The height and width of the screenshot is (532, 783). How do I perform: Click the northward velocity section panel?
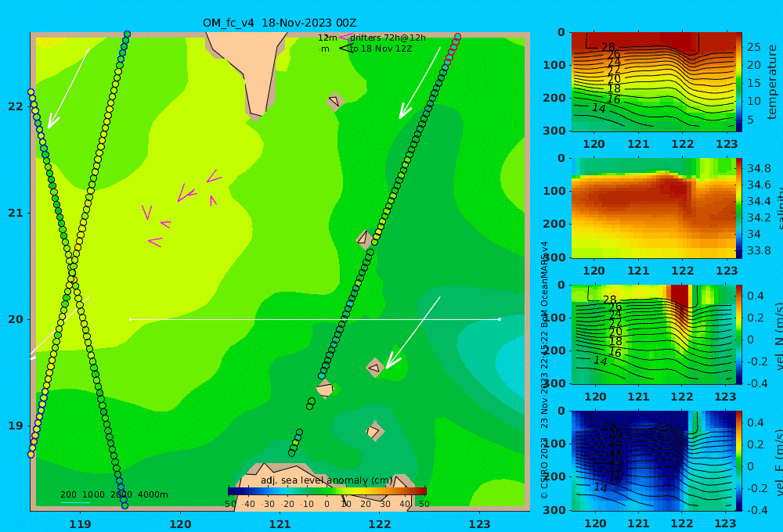(x=653, y=335)
